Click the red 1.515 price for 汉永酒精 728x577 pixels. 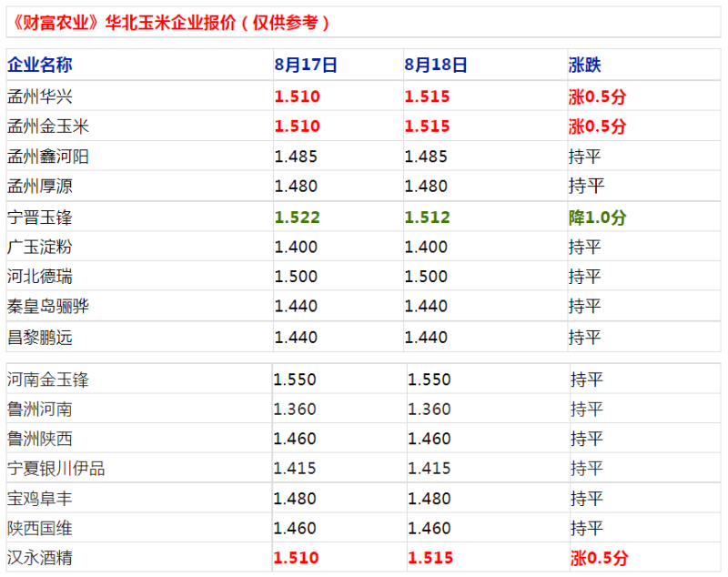430,558
